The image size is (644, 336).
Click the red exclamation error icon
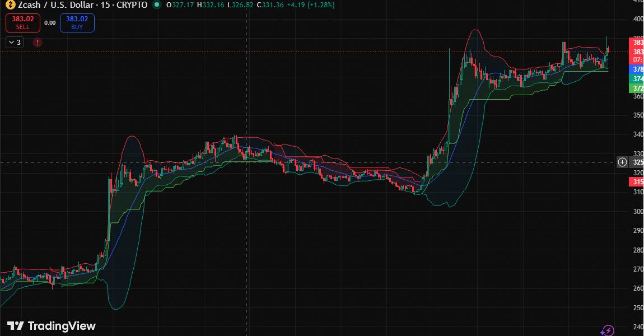[38, 43]
